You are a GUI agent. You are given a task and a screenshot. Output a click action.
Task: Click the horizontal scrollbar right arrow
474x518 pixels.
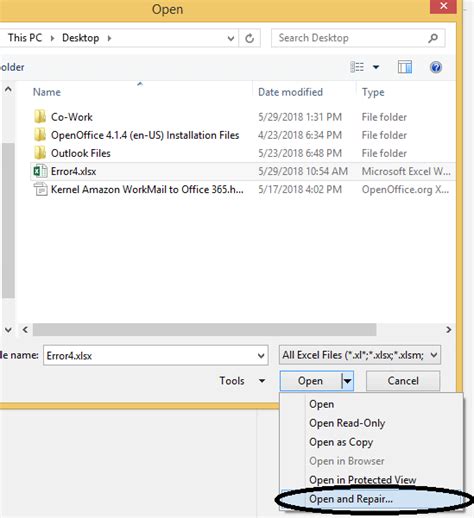point(449,329)
